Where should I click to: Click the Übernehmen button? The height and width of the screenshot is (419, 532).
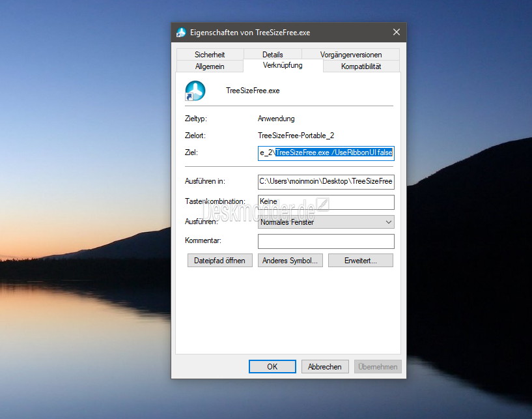coord(378,367)
